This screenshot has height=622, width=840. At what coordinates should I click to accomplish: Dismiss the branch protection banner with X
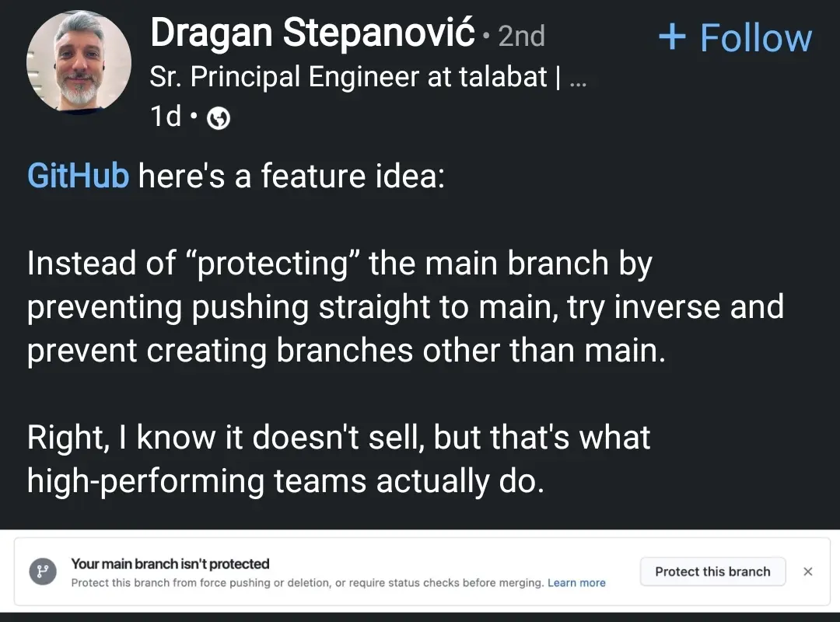[x=807, y=571]
